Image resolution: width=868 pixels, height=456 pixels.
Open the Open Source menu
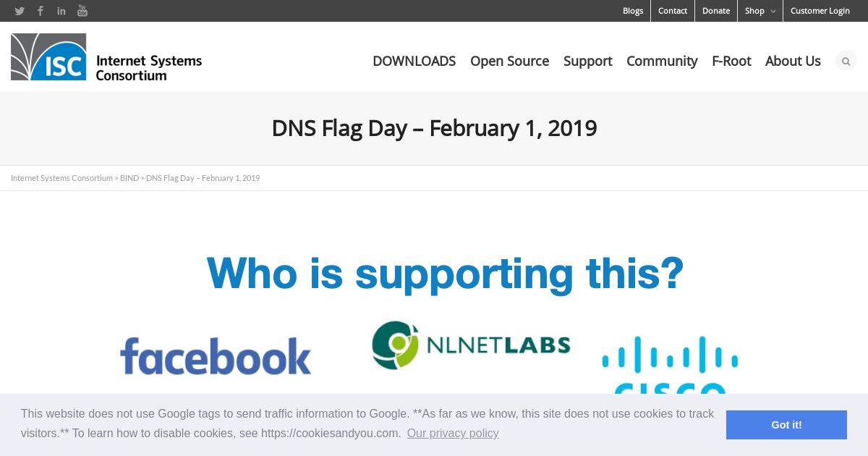tap(509, 61)
